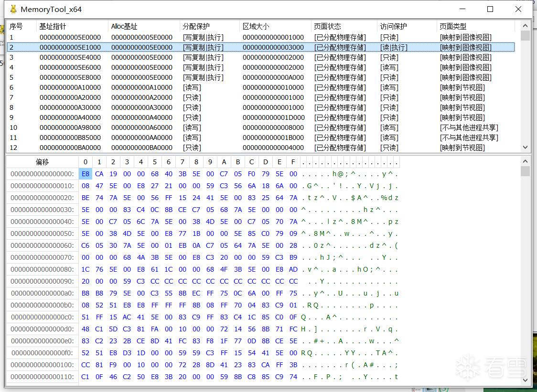Select row 1 with base 00000000005E0000
The width and height of the screenshot is (537, 392).
261,37
